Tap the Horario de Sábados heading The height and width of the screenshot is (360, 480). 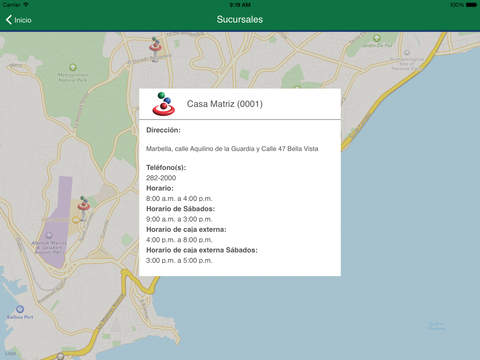pyautogui.click(x=180, y=209)
